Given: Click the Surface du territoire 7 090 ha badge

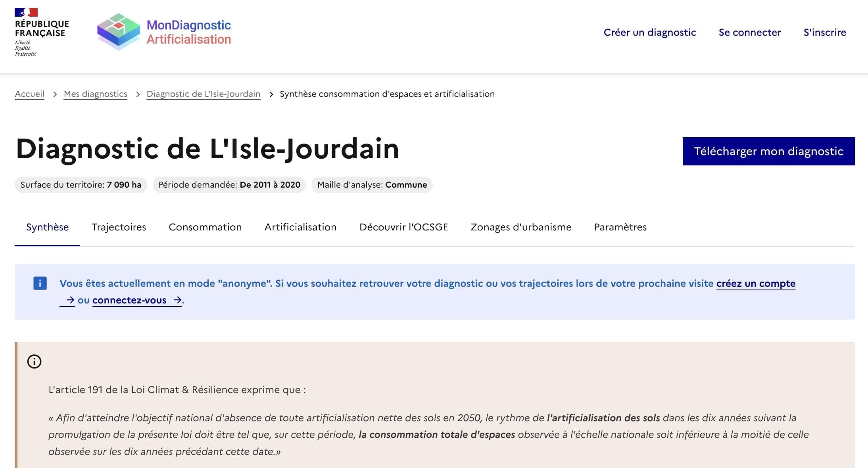Looking at the screenshot, I should 81,185.
